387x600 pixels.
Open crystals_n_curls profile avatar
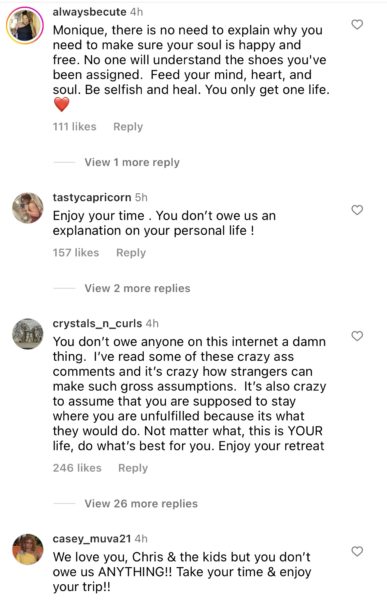click(x=28, y=334)
